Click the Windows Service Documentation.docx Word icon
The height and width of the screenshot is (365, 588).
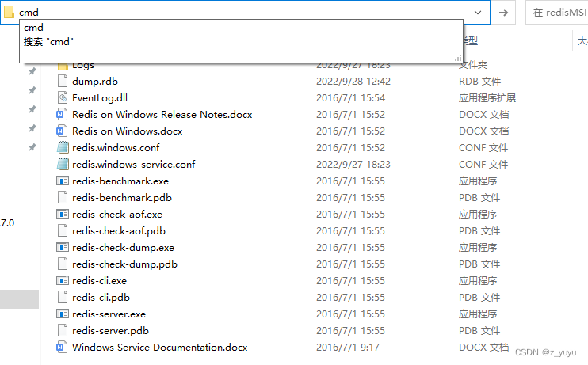(63, 347)
